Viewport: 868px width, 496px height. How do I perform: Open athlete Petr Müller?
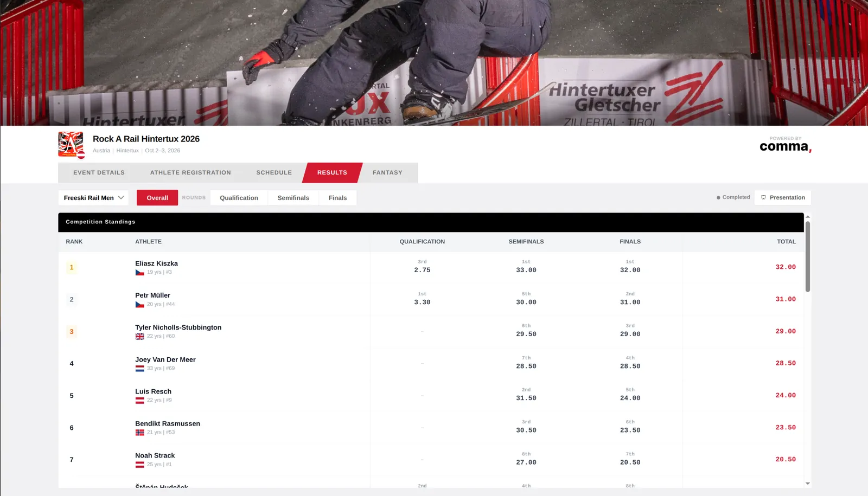152,295
